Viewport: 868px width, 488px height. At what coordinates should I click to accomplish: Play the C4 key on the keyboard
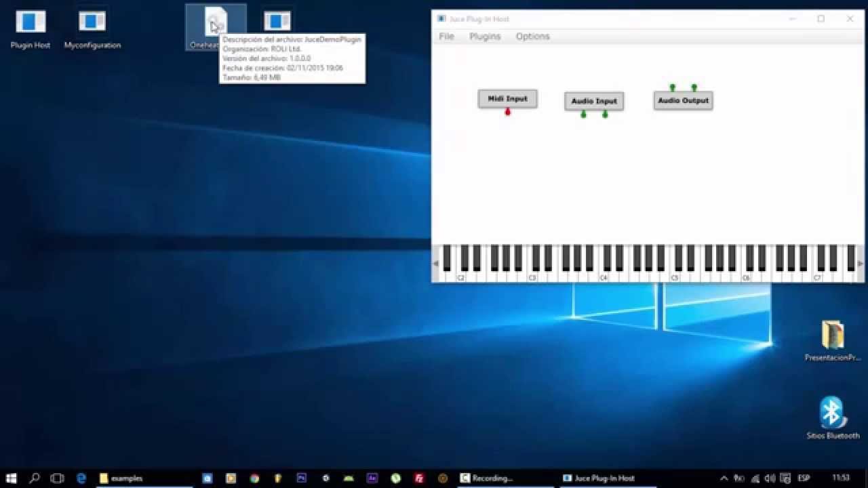pyautogui.click(x=604, y=277)
